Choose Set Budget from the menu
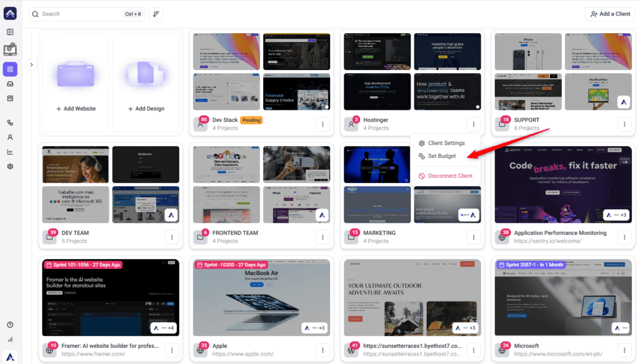The width and height of the screenshot is (640, 364). 445,156
